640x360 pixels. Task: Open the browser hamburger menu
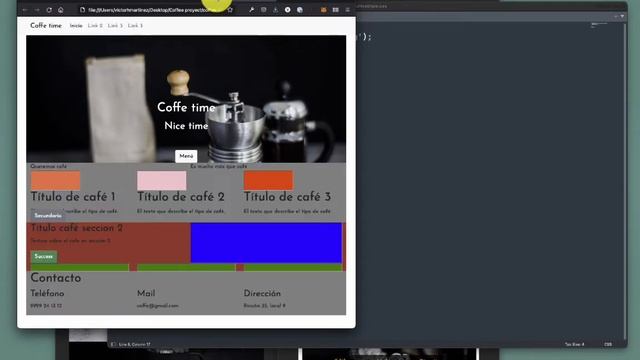[x=347, y=10]
